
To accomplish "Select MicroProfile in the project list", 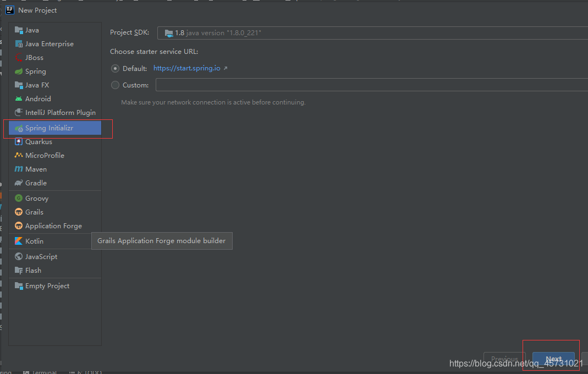I will point(55,155).
